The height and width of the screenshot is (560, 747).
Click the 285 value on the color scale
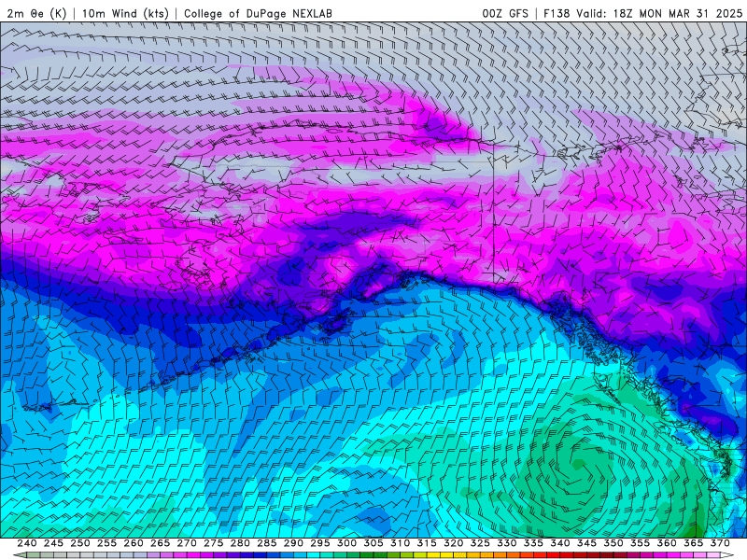[267, 543]
